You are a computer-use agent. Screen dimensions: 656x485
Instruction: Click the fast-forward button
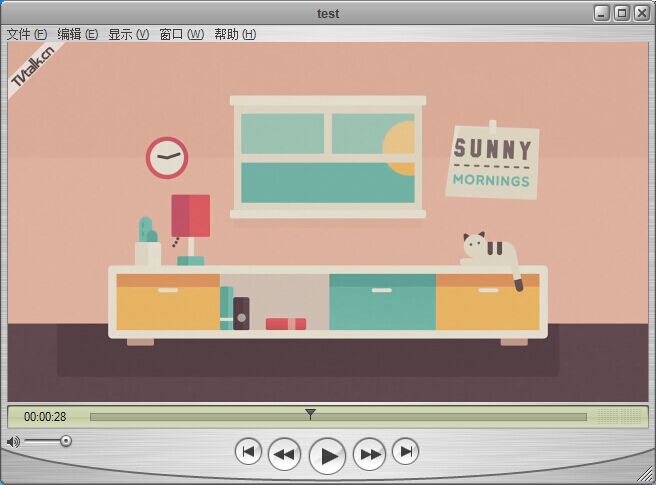369,454
